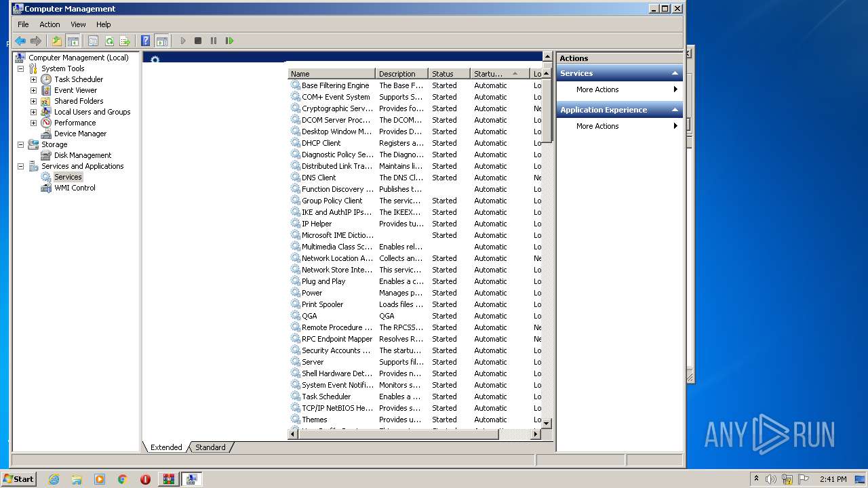The width and height of the screenshot is (868, 488).
Task: Open the Help menu
Action: (x=104, y=24)
